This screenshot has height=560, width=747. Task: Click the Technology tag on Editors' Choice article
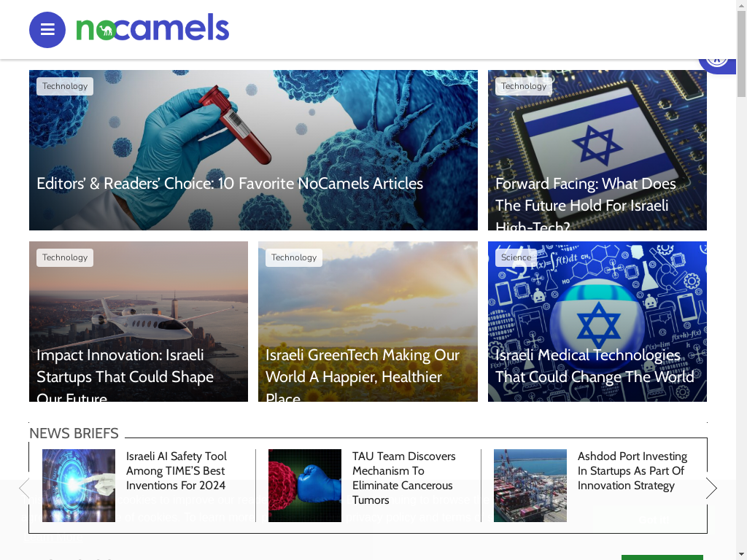[x=65, y=86]
